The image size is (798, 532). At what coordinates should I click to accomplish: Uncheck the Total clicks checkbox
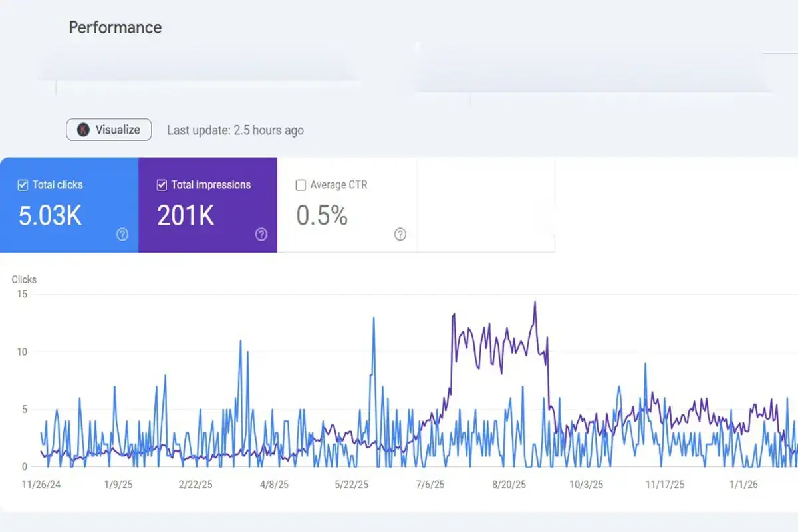(x=23, y=185)
